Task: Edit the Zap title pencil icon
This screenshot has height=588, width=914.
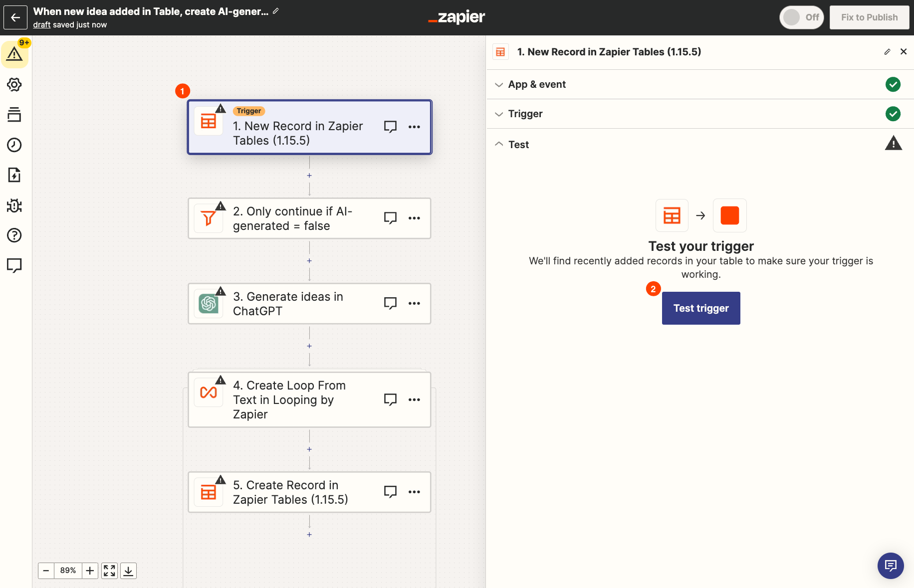Action: tap(276, 11)
